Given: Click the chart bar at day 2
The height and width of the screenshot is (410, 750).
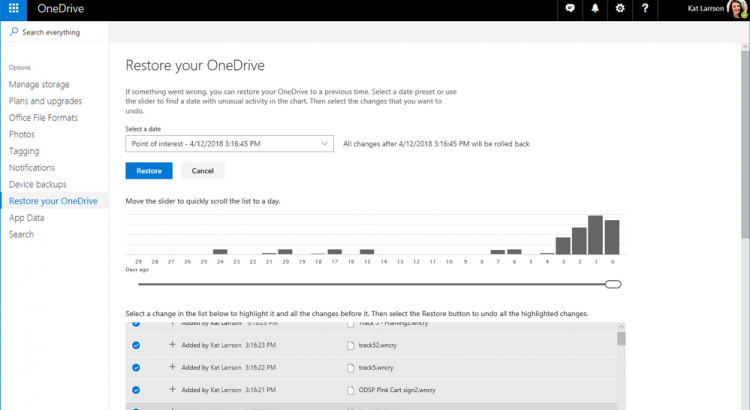Looking at the screenshot, I should pos(579,241).
